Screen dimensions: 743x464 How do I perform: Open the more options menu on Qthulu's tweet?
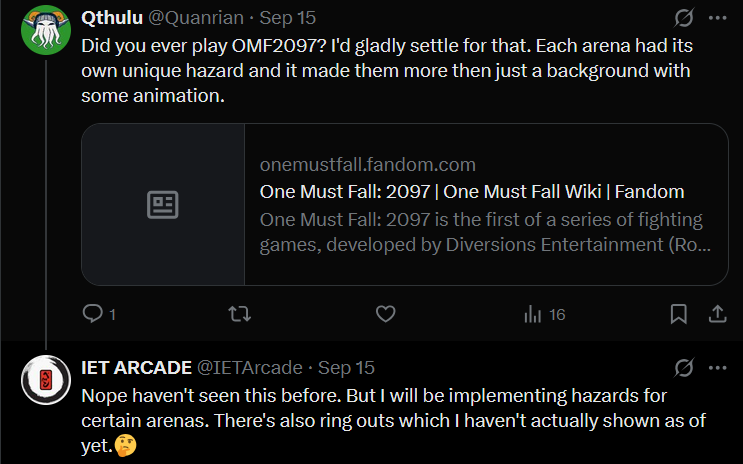tap(717, 18)
